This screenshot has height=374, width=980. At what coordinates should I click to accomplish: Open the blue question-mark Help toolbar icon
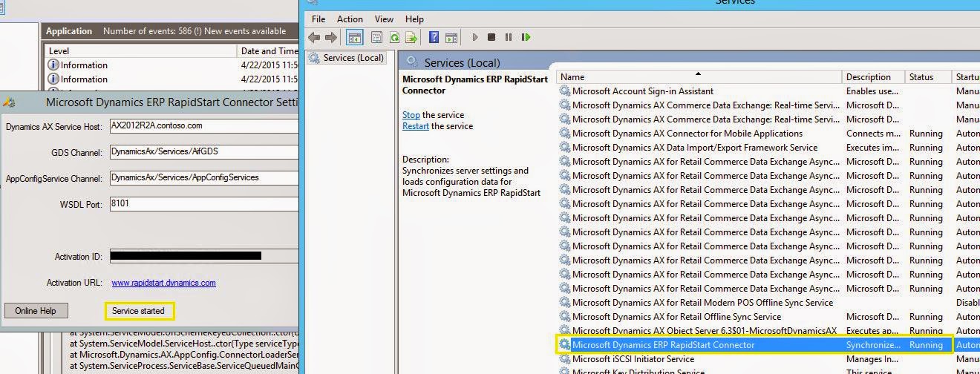434,37
